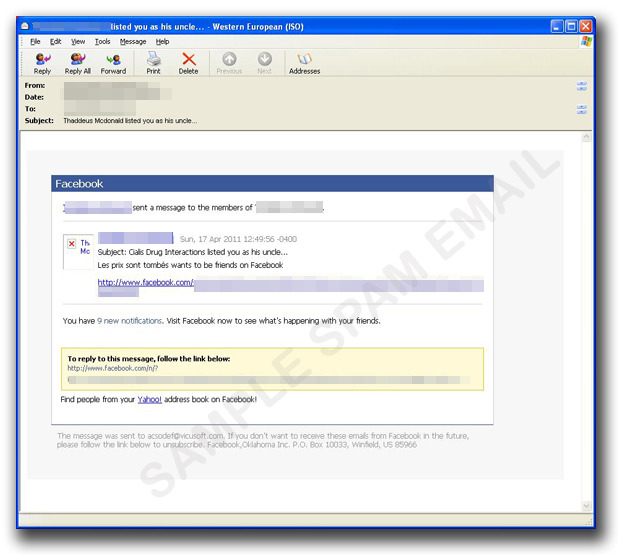Click the greyed Next message arrow
The height and width of the screenshot is (555, 618).
(264, 63)
